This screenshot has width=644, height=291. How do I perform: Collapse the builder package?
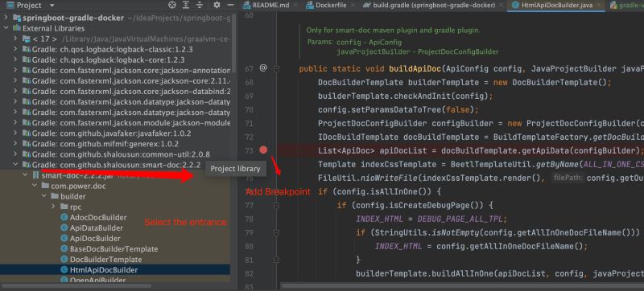tap(44, 196)
